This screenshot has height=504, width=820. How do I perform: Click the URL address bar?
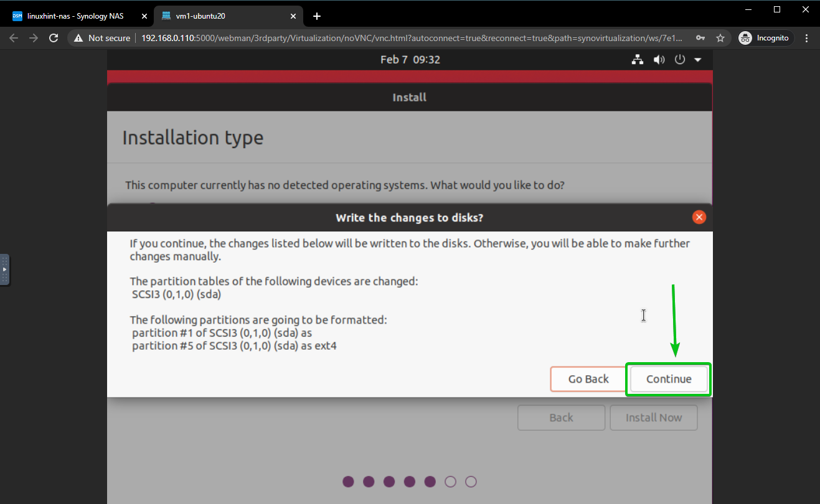tap(411, 38)
